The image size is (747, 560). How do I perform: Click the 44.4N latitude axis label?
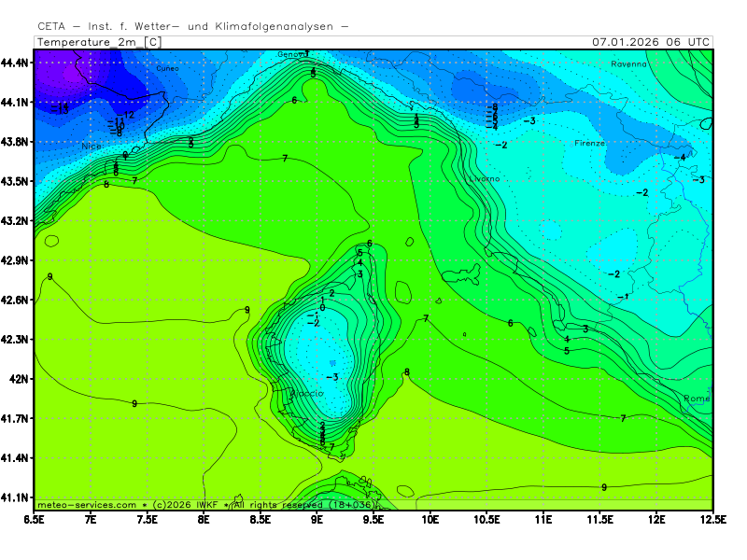[x=16, y=63]
